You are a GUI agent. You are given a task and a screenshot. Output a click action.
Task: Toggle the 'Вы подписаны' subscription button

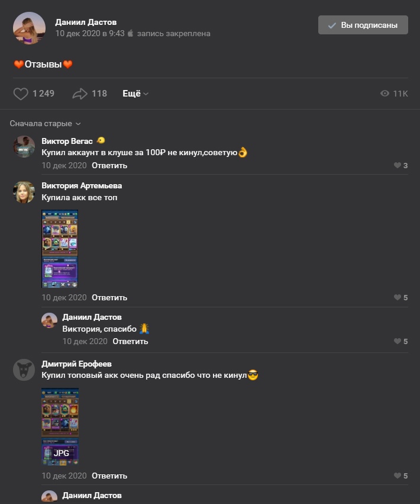click(363, 25)
